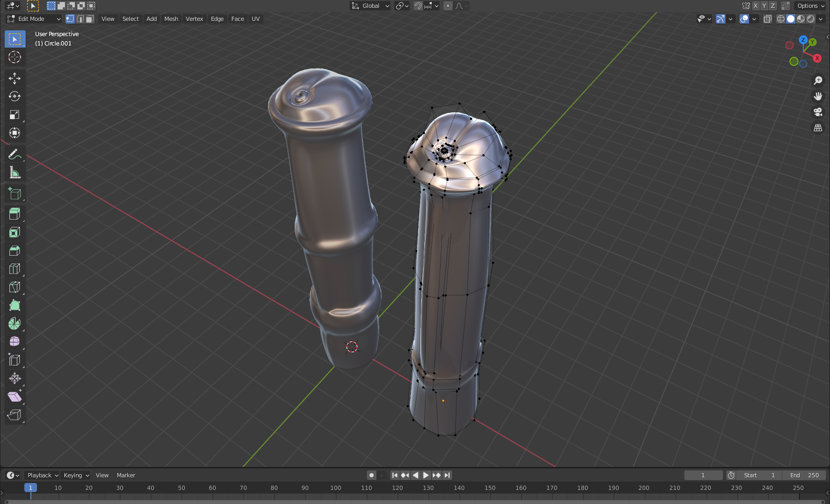Select the Measure tool

15,173
